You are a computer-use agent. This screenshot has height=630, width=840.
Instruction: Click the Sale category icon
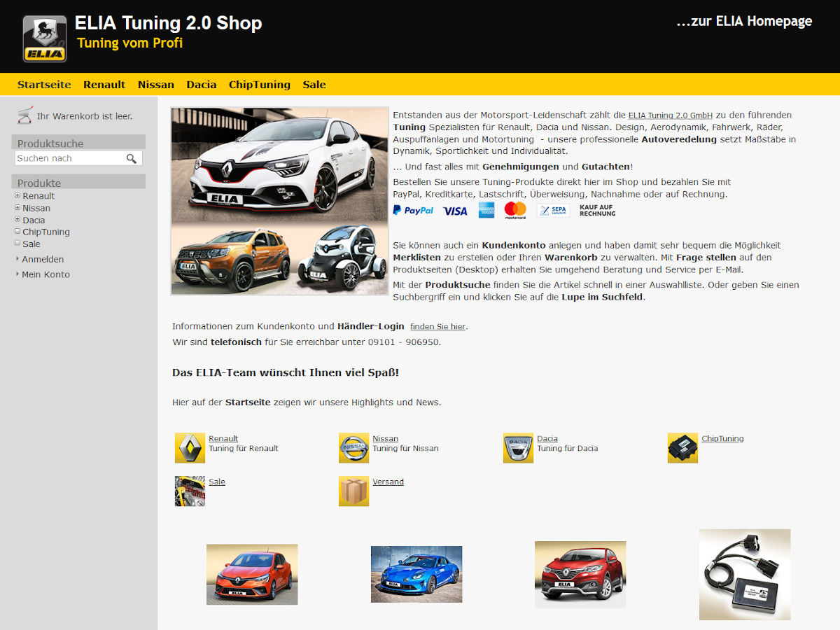pos(190,491)
